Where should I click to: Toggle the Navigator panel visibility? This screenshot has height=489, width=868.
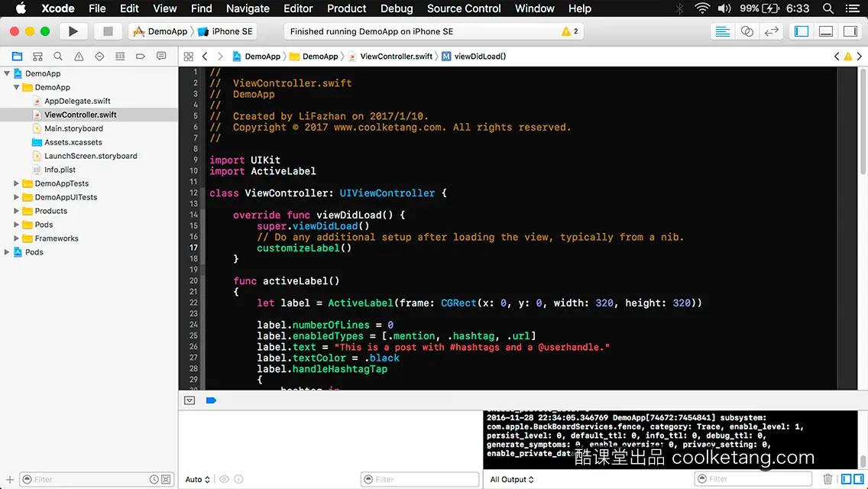pyautogui.click(x=802, y=31)
